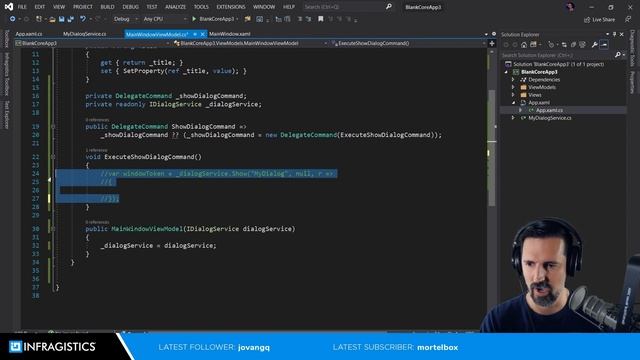This screenshot has height=360, width=640.
Task: Switch to the App.xaml.cs tab
Action: [x=29, y=34]
